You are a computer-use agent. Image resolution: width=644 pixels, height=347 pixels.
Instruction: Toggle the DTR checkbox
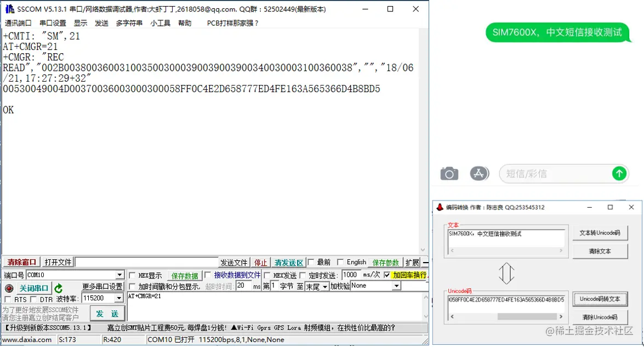coord(33,299)
